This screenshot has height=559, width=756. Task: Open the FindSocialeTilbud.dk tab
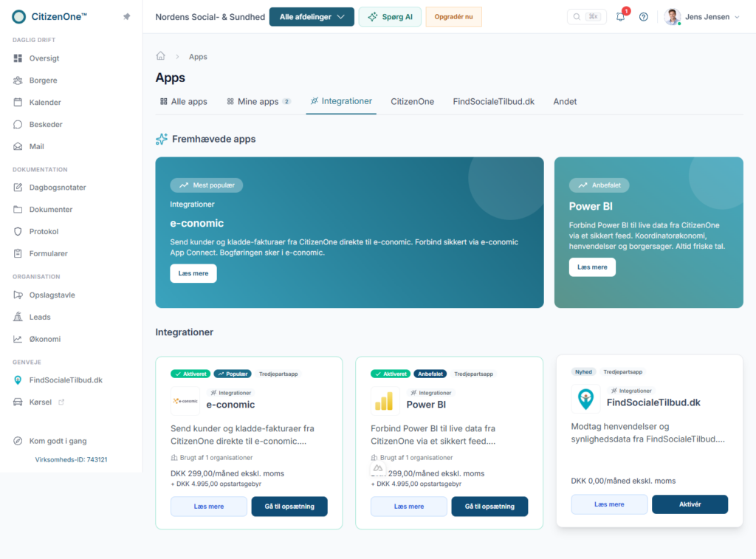pyautogui.click(x=494, y=102)
